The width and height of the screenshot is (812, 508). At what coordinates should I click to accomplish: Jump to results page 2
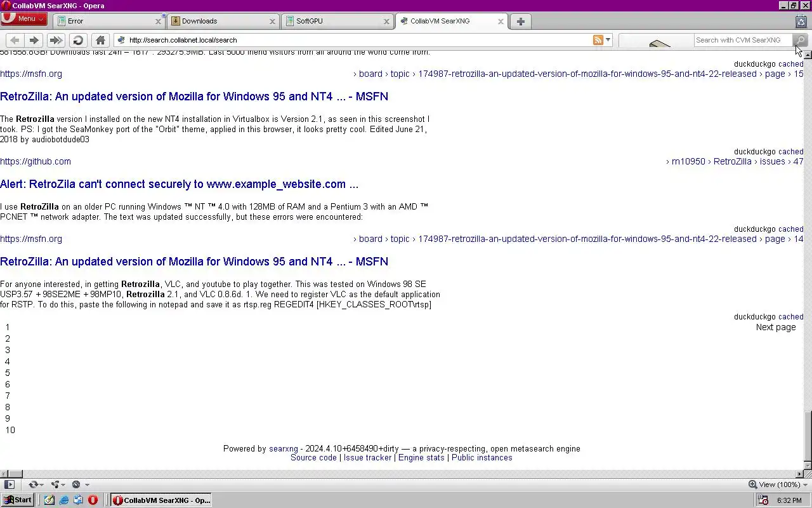(8, 338)
